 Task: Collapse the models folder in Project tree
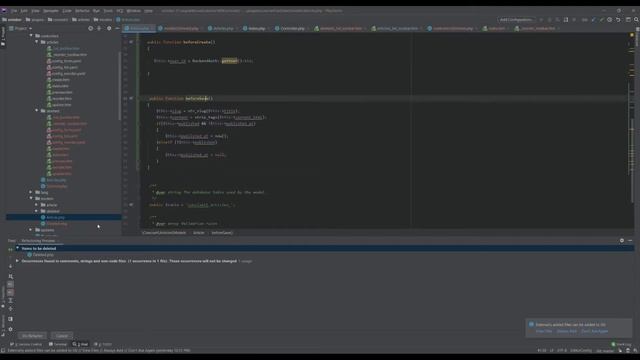(31, 198)
